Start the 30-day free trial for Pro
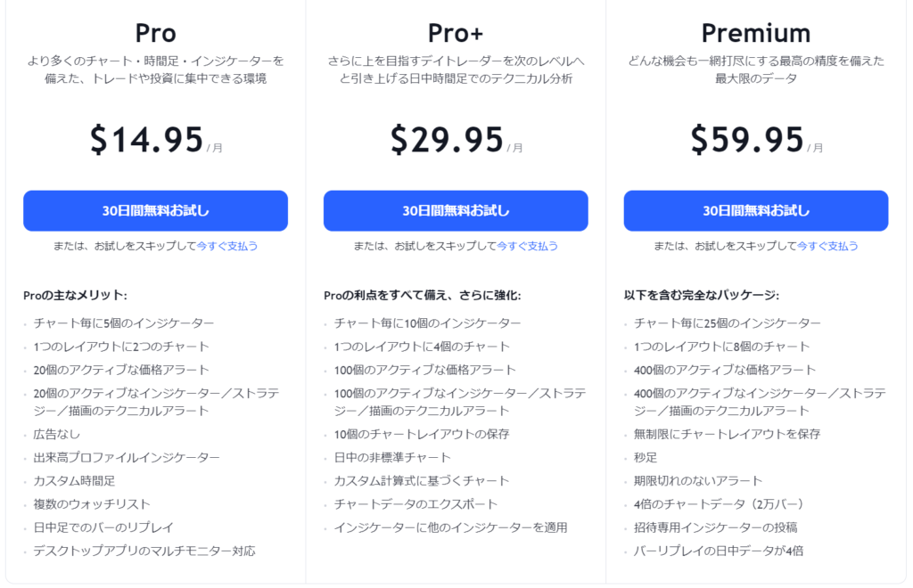Image resolution: width=913 pixels, height=588 pixels. [155, 210]
